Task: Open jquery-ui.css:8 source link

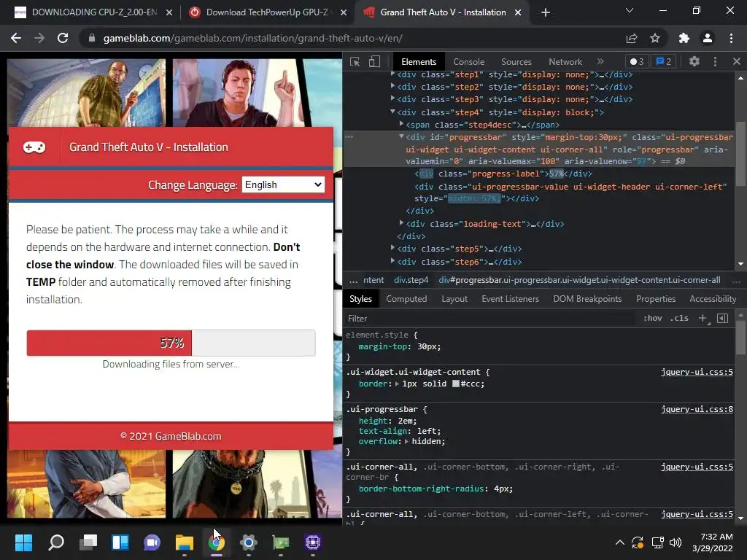Action: coord(697,409)
